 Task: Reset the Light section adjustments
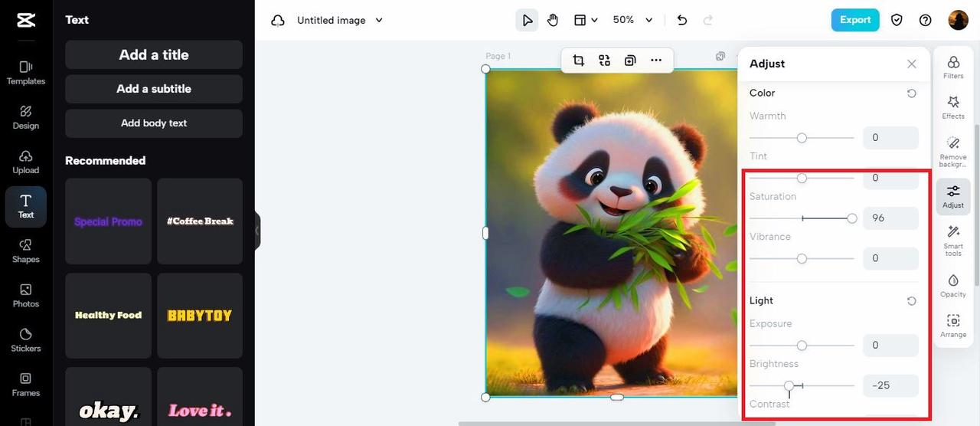(x=911, y=301)
